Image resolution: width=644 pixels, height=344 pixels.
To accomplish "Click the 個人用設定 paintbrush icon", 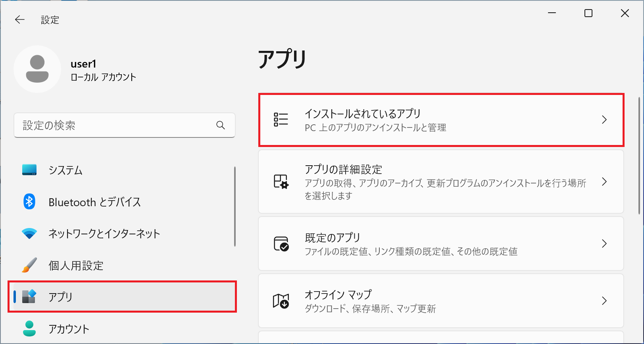I will 29,265.
